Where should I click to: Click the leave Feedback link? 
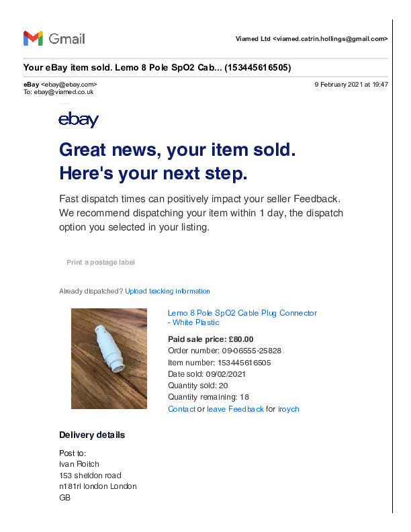(235, 409)
